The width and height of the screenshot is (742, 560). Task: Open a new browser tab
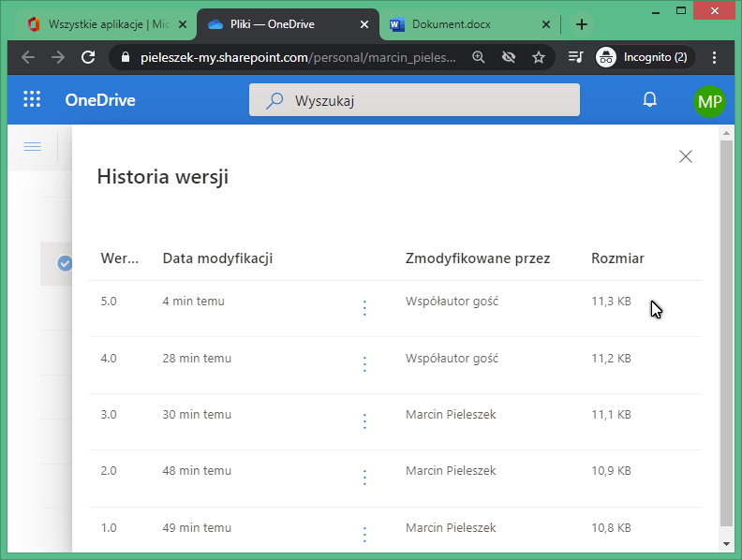(x=582, y=24)
